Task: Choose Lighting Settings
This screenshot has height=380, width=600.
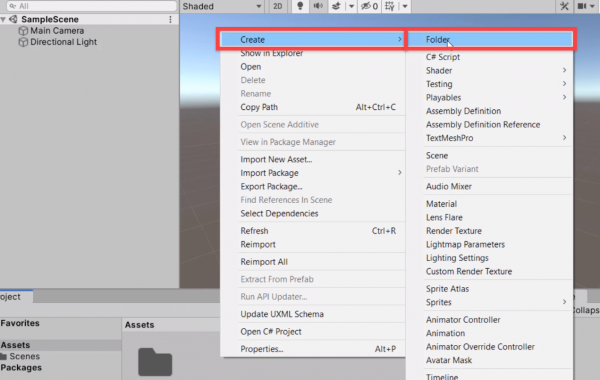Action: (457, 258)
